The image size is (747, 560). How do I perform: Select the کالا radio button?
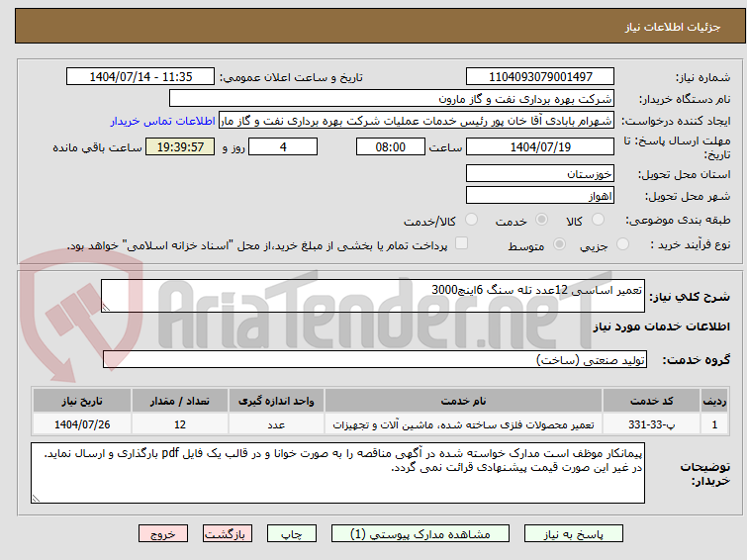[x=598, y=220]
